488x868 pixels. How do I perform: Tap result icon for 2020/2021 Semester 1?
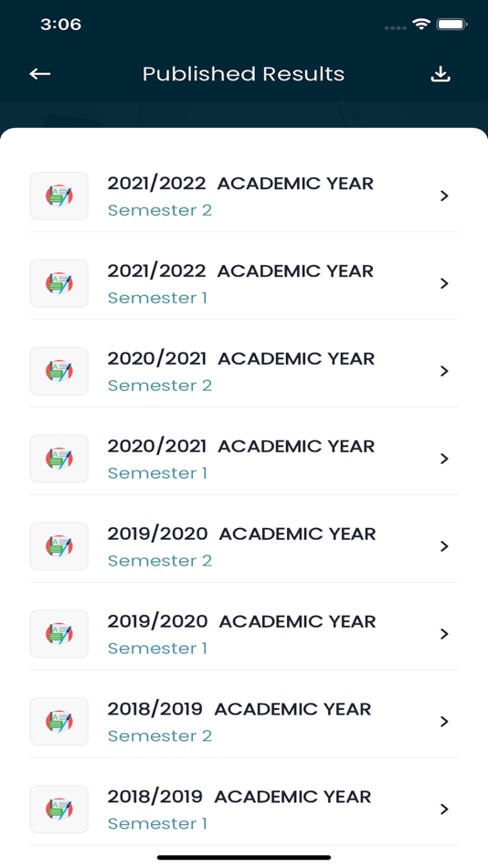(x=58, y=459)
